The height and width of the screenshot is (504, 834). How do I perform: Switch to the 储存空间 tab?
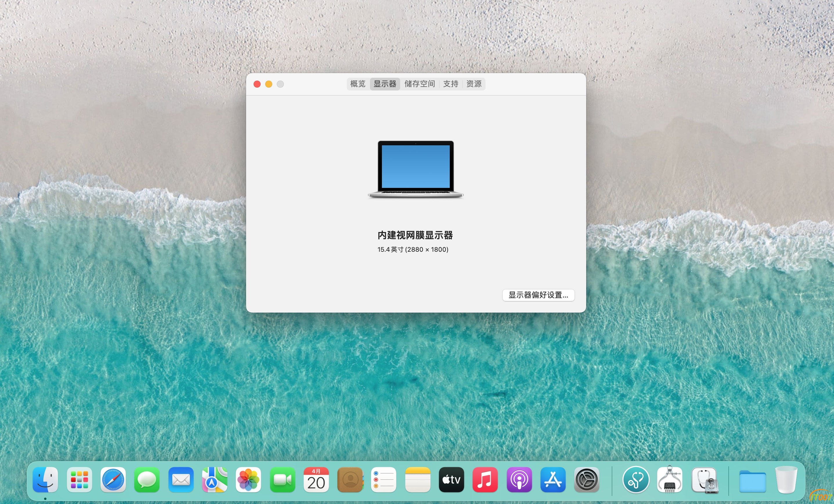(x=419, y=84)
